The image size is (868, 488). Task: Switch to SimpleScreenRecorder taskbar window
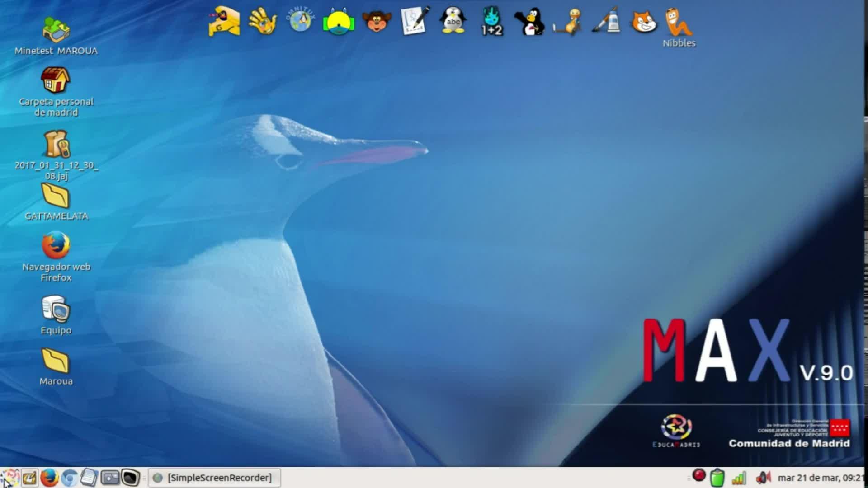[x=214, y=478]
